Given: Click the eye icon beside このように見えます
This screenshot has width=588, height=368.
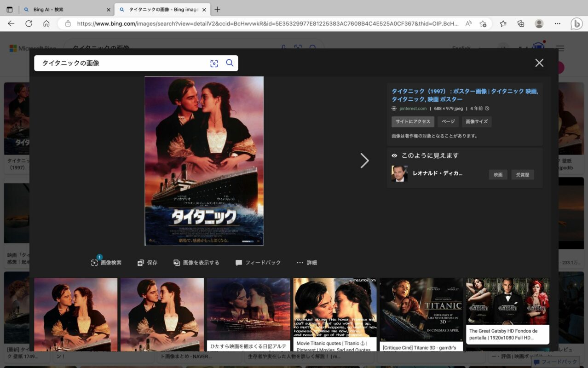Looking at the screenshot, I should [x=394, y=155].
